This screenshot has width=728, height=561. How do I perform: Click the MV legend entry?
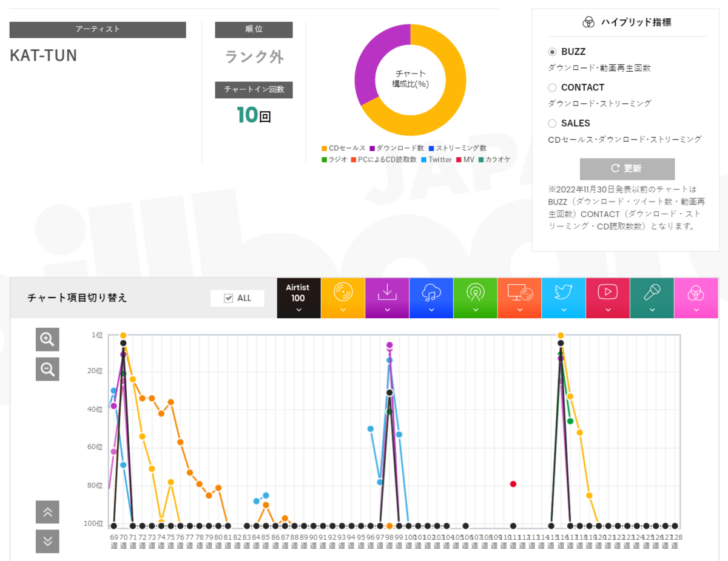(465, 160)
